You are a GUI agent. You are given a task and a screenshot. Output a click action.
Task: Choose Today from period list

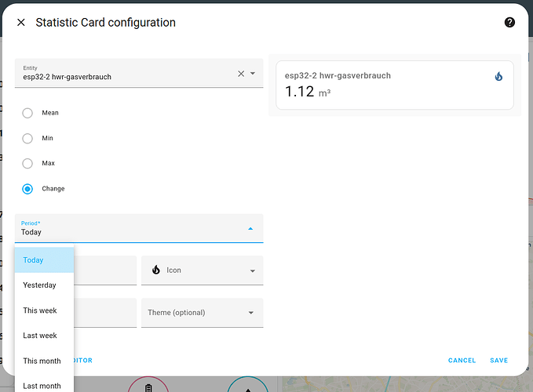[44, 260]
